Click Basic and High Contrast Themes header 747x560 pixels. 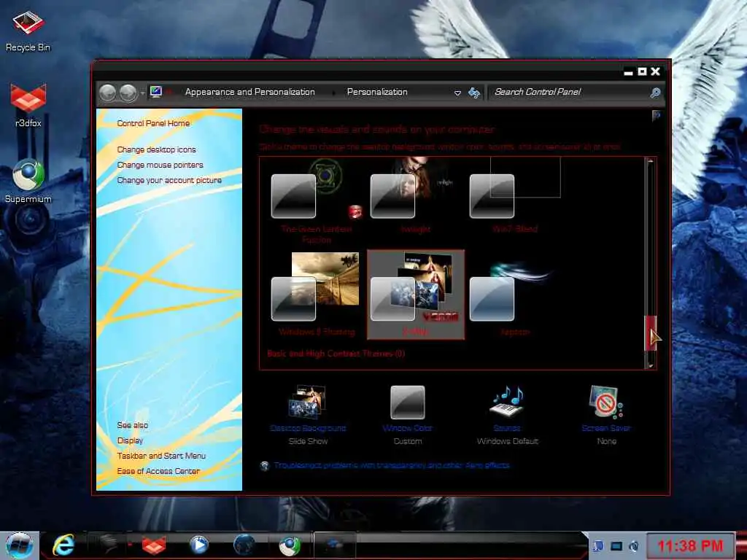point(336,354)
